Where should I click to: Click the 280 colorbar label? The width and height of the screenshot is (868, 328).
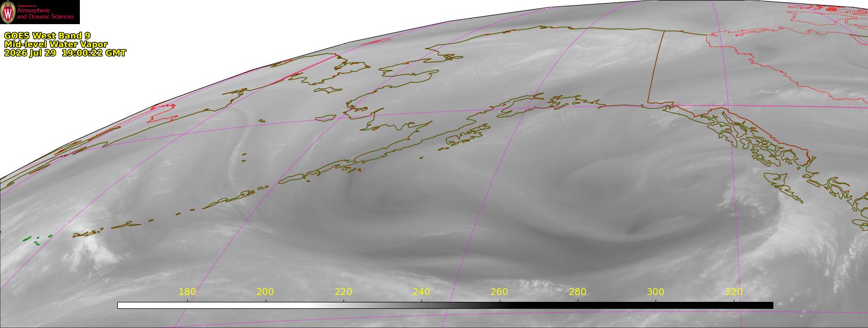(578, 292)
